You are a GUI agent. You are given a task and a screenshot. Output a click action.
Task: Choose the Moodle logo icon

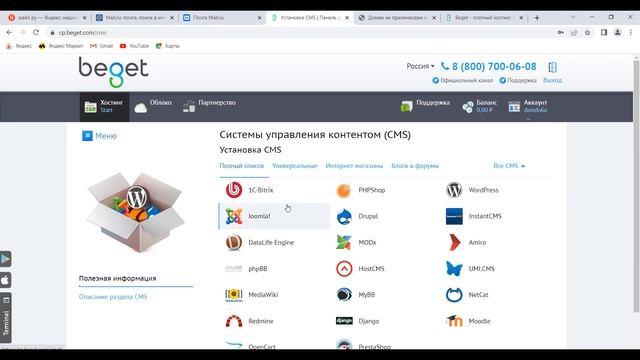pyautogui.click(x=454, y=321)
